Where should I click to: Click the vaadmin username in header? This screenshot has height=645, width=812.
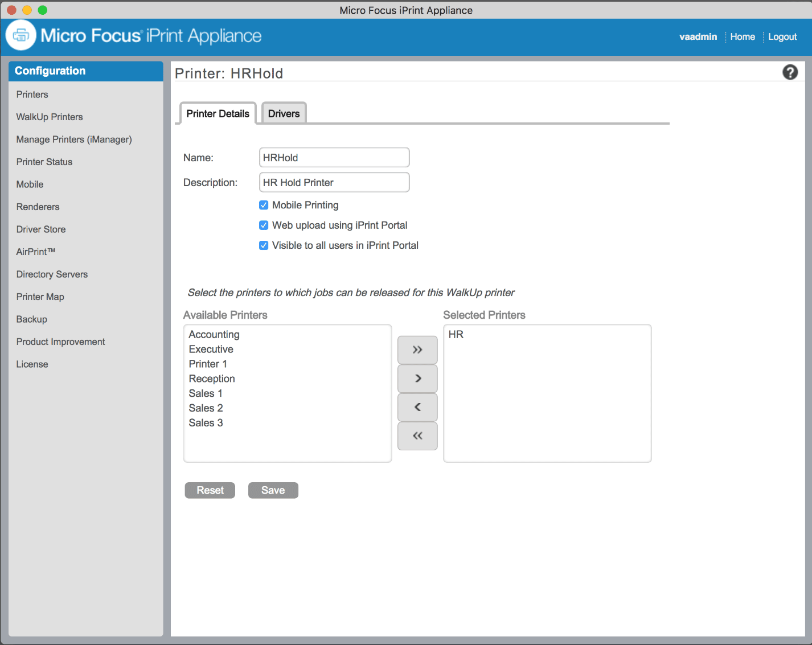(x=698, y=36)
